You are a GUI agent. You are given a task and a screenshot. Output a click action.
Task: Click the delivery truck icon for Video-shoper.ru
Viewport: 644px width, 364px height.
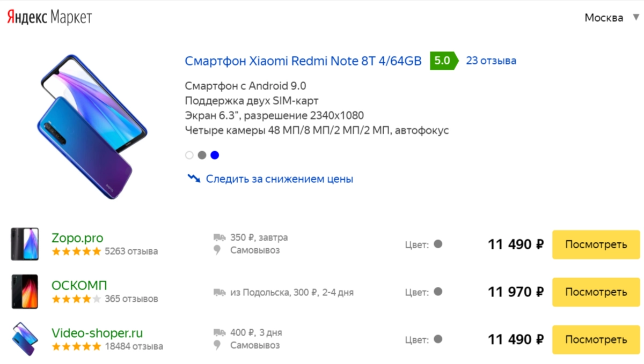219,333
